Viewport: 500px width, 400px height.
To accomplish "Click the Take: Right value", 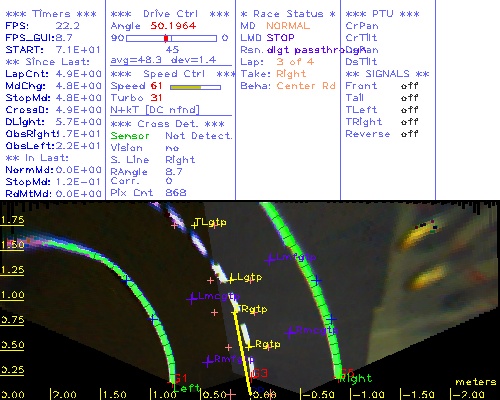I will [x=291, y=74].
